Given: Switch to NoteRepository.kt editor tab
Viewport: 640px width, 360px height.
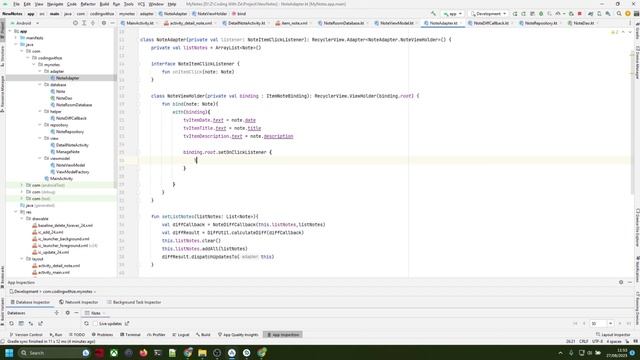Looking at the screenshot, I should click(540, 23).
